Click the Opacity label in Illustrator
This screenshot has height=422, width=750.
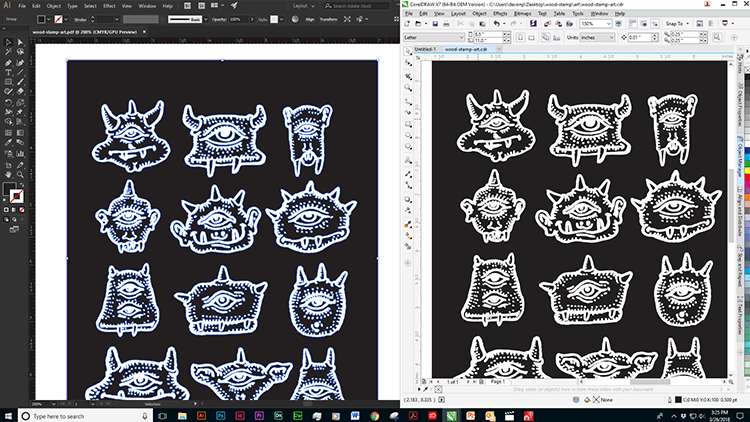(219, 19)
